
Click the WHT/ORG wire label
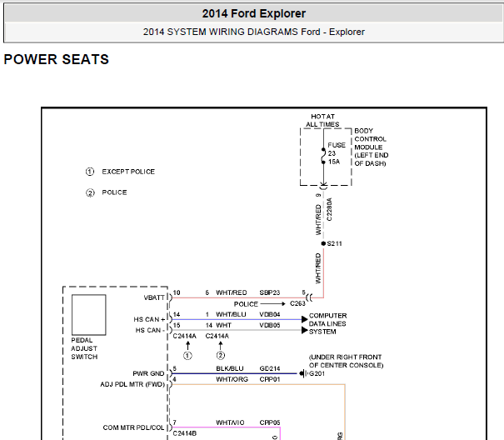(232, 379)
